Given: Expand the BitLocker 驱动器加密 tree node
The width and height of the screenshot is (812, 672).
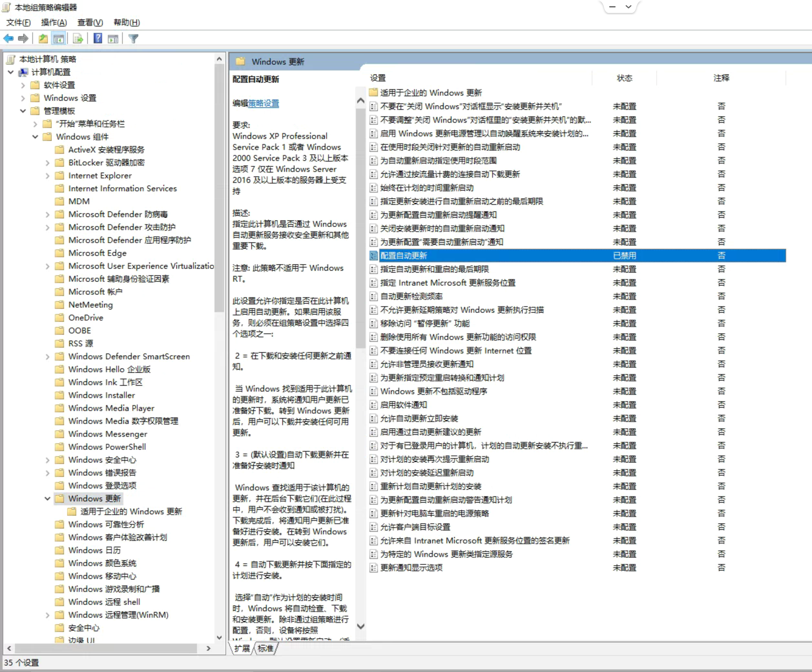Looking at the screenshot, I should pos(47,163).
